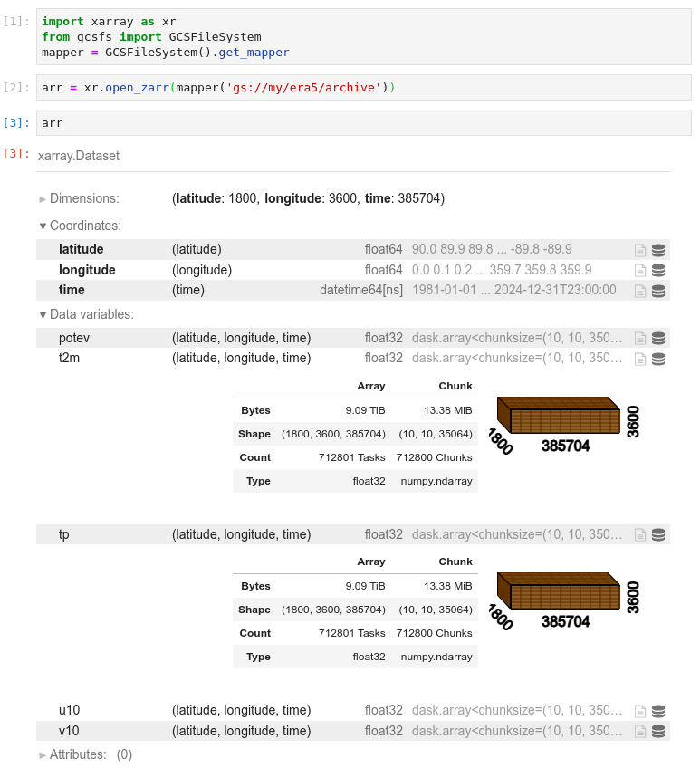
Task: Show data repr icon for u10 variable
Action: (x=658, y=711)
